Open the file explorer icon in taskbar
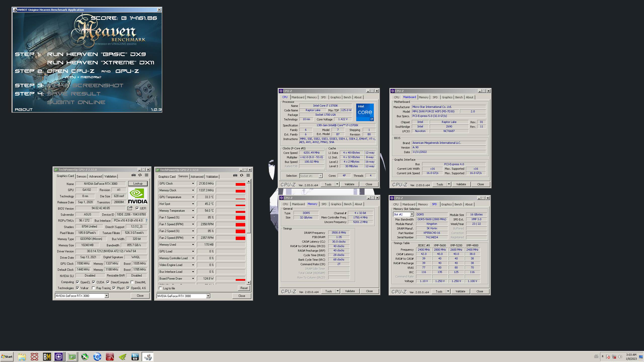The height and width of the screenshot is (362, 644). (22, 357)
